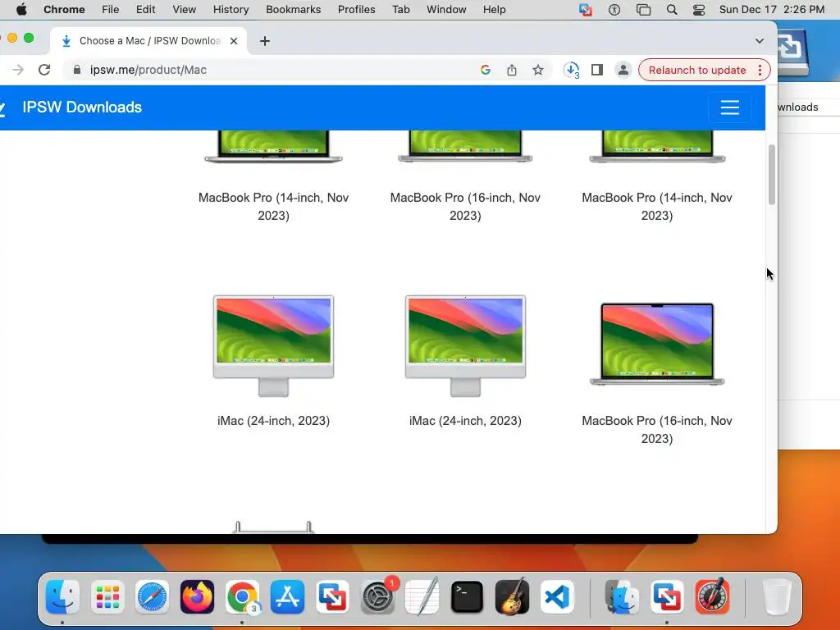Screen dimensions: 840x630
Task: Open the Window menu
Action: pos(446,10)
